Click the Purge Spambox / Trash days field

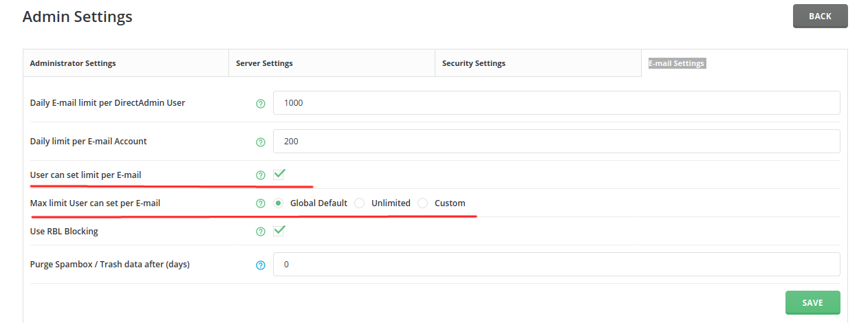(556, 265)
